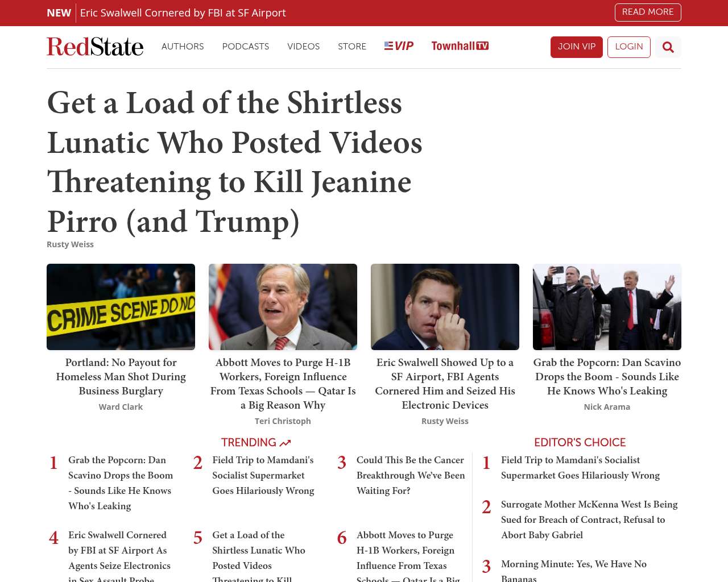Visit the Townhall TV logo link
The height and width of the screenshot is (582, 728).
point(460,46)
